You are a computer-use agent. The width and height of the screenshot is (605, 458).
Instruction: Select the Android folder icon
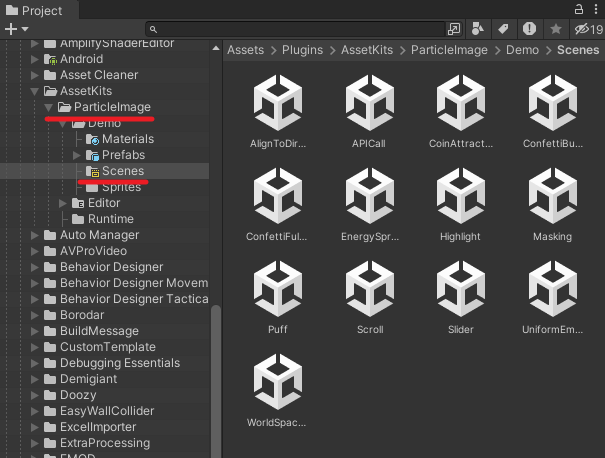point(50,59)
